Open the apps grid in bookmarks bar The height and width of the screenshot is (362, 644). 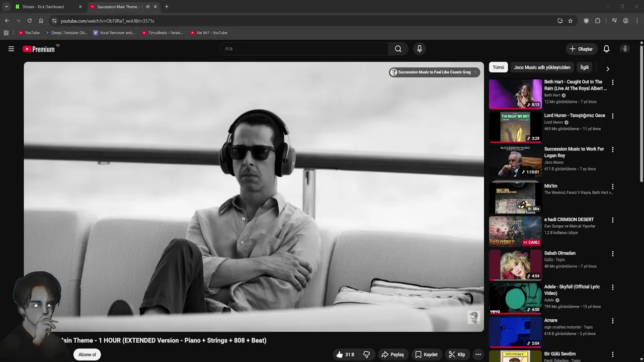pyautogui.click(x=6, y=33)
